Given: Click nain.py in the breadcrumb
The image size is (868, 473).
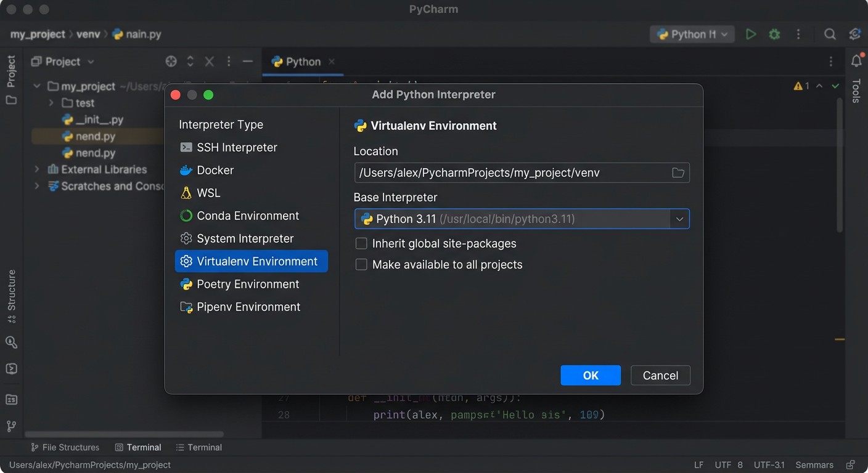Looking at the screenshot, I should click(137, 34).
